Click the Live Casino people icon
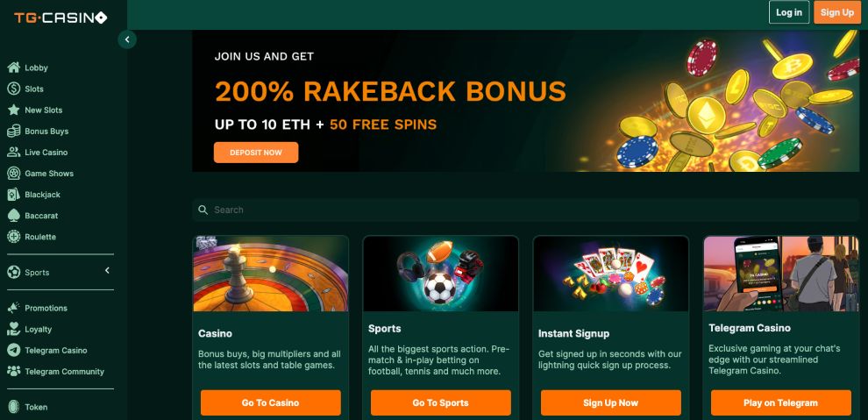The image size is (868, 420). pos(14,153)
